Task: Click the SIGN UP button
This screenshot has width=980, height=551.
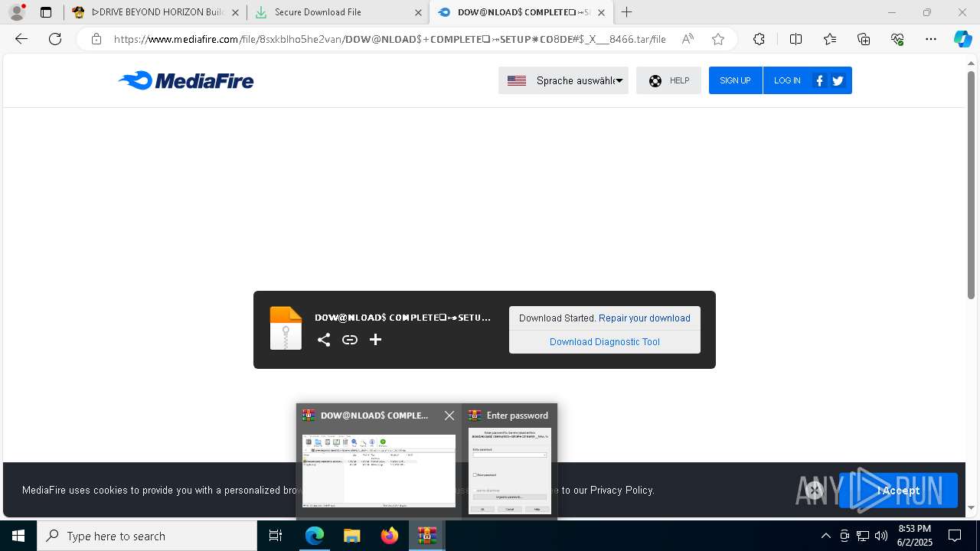Action: coord(735,80)
